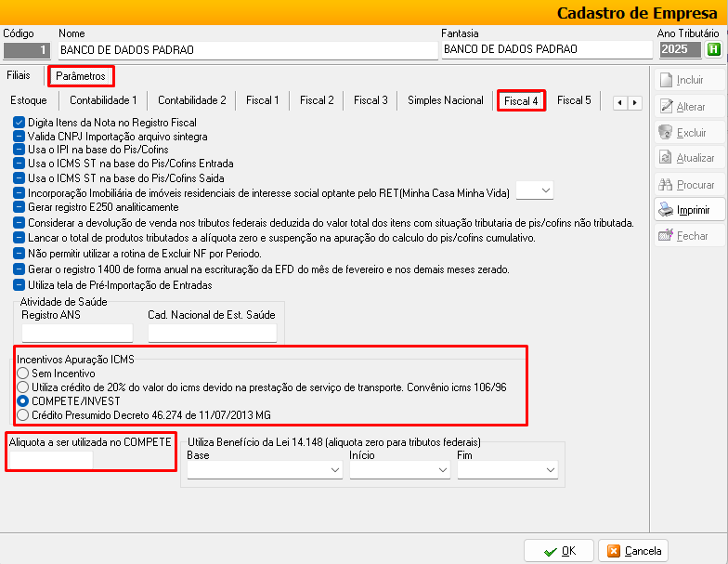Open the Fiscal 2 tab
The image size is (728, 564).
click(317, 100)
